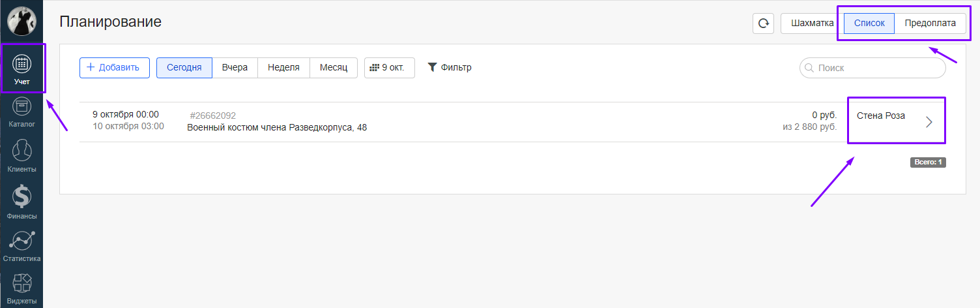Go to Клиенты in the sidebar

(22, 152)
